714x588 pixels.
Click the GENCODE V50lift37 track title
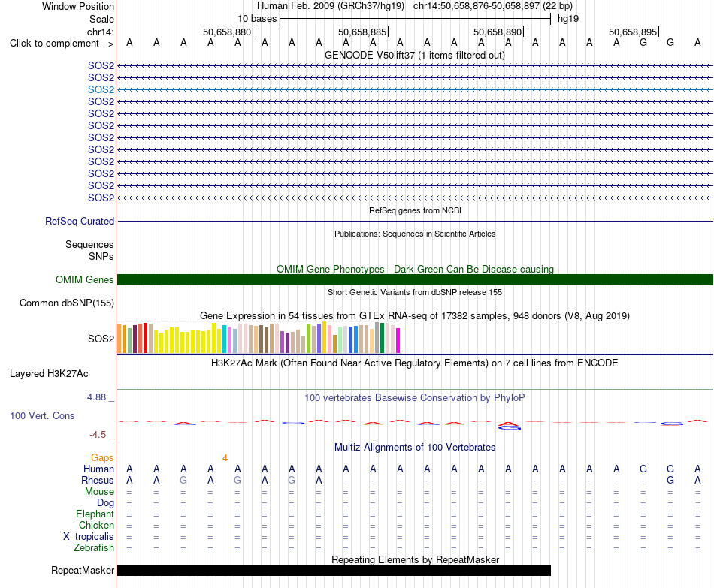coord(414,55)
